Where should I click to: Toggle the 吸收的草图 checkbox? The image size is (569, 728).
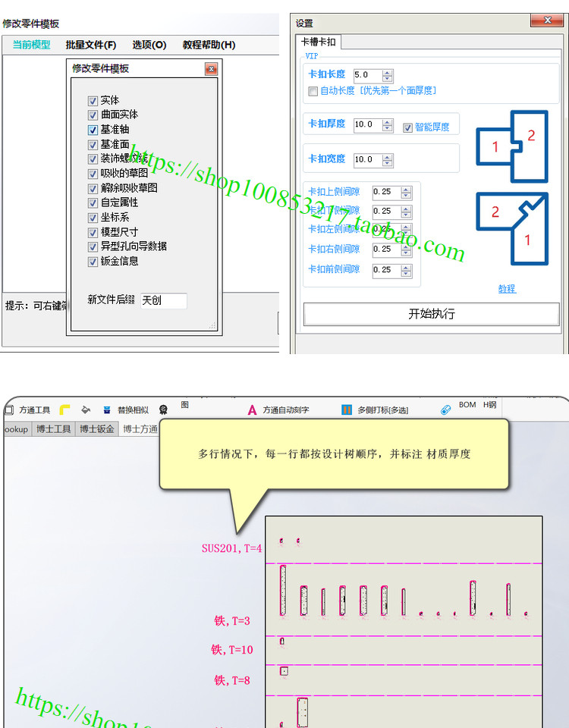pos(93,174)
